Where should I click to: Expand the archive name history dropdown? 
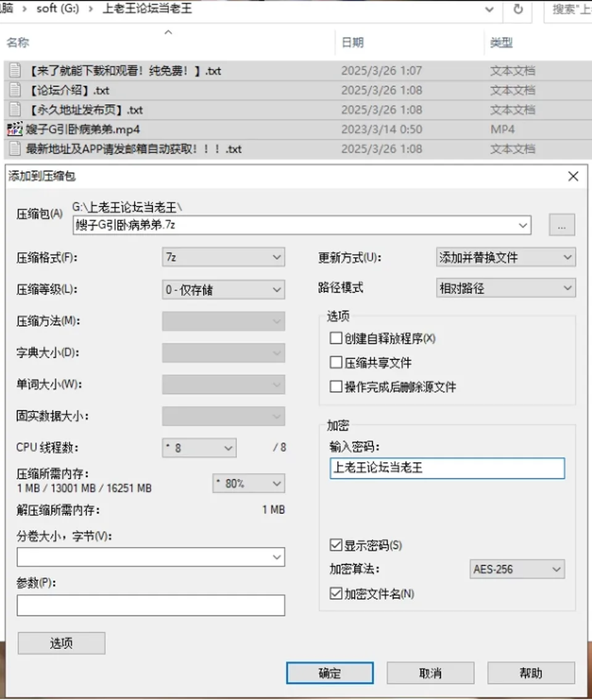(x=523, y=226)
